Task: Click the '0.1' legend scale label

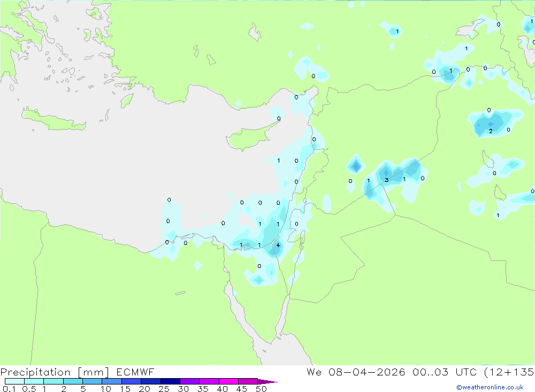Action: (9, 389)
